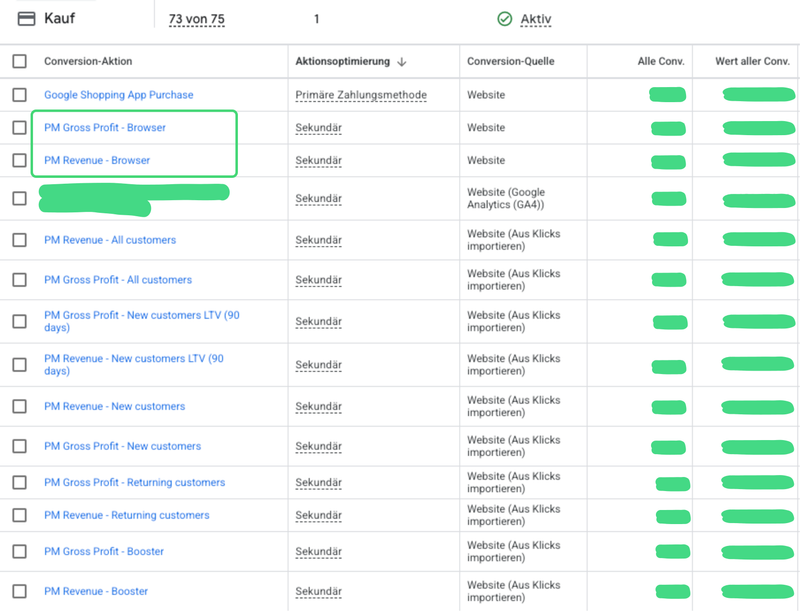Check the PM Revenue - Browser row
Screen dimensions: 800x611
coord(19,160)
